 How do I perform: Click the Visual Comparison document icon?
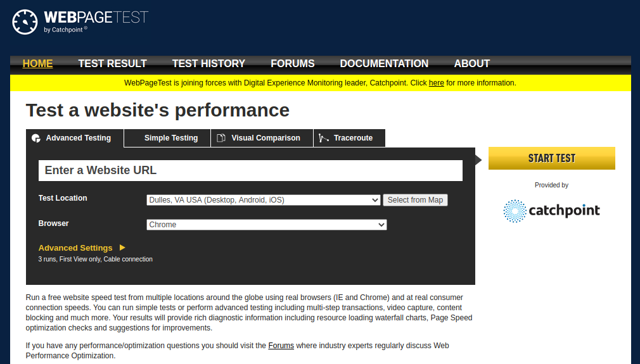[x=221, y=138]
